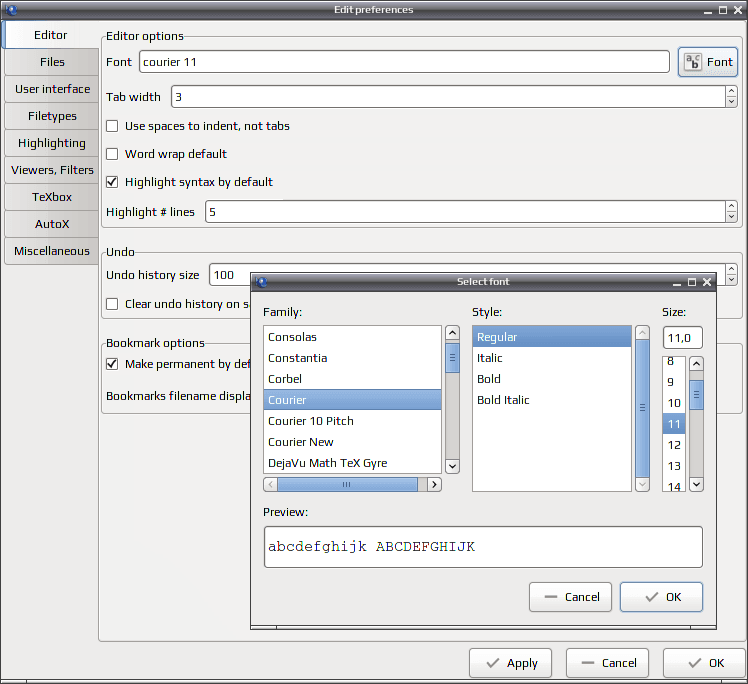Viewport: 748px width, 684px height.
Task: Close the Select font dialog
Action: click(707, 282)
